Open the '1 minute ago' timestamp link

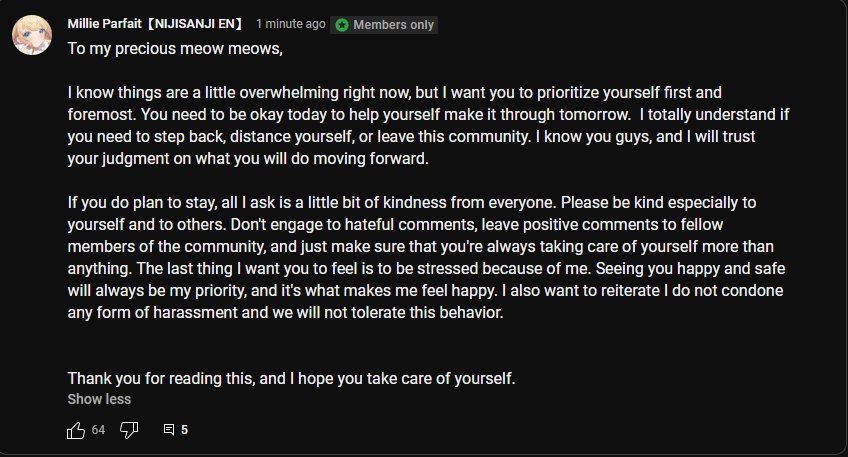290,24
